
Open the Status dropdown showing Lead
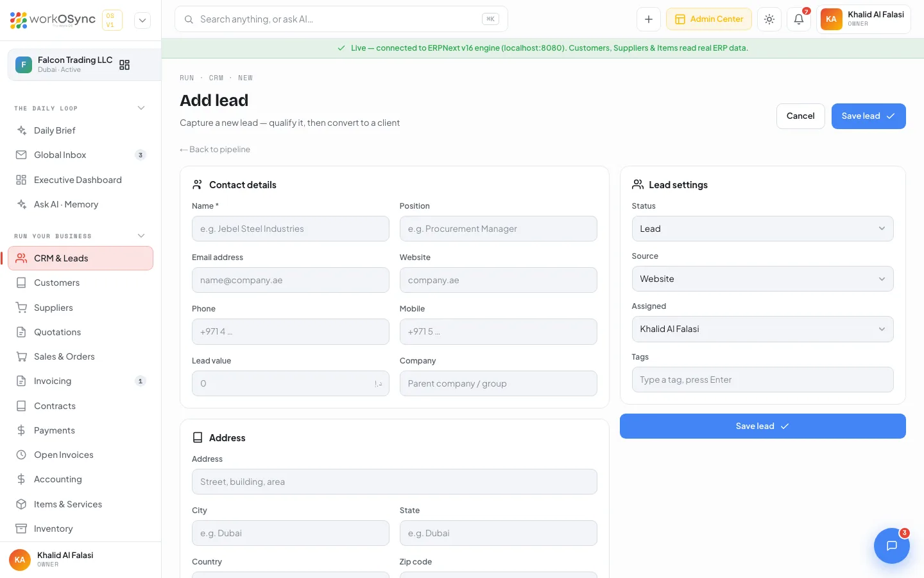point(762,229)
